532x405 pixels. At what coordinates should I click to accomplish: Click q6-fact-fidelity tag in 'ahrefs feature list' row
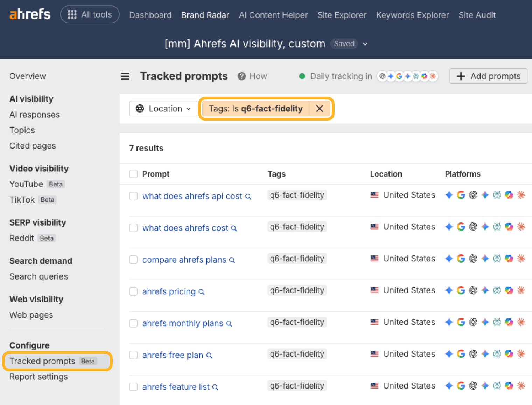tap(297, 386)
